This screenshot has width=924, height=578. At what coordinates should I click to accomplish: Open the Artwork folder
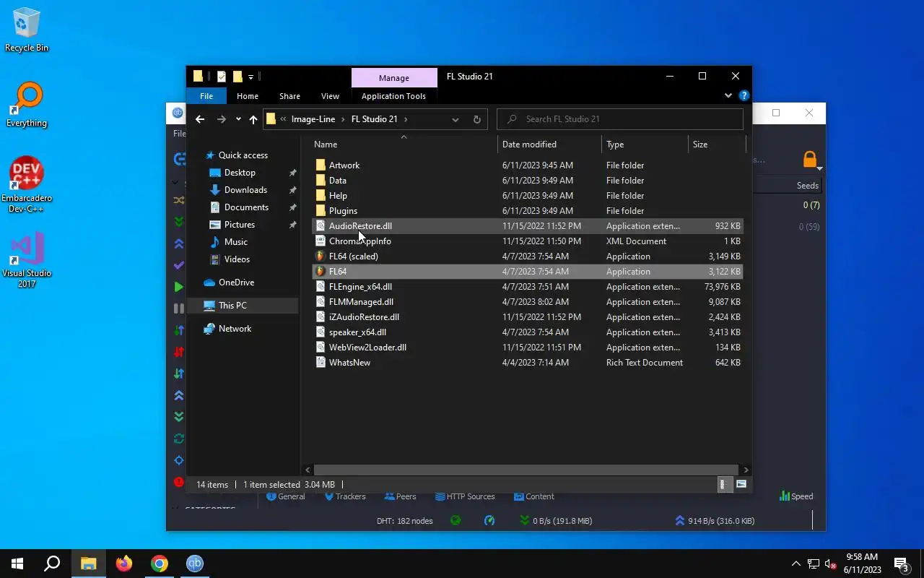click(x=528, y=165)
